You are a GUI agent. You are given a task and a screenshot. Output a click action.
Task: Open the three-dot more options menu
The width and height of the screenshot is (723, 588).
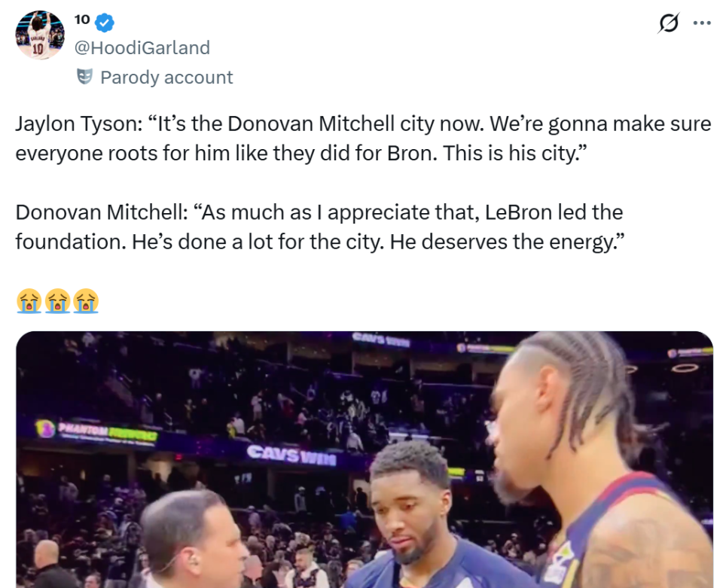[702, 23]
